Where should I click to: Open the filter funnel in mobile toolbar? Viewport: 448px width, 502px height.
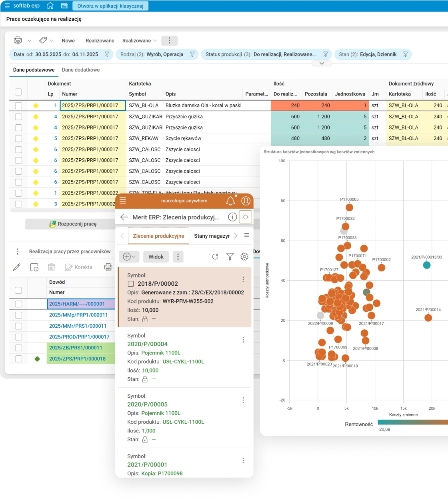click(x=230, y=257)
